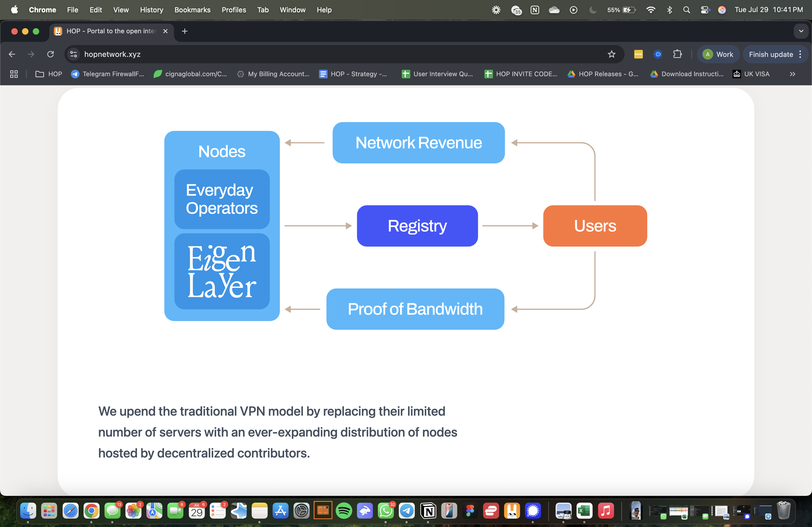Viewport: 812px width, 527px height.
Task: Open the Chrome extensions puzzle icon
Action: [x=678, y=54]
